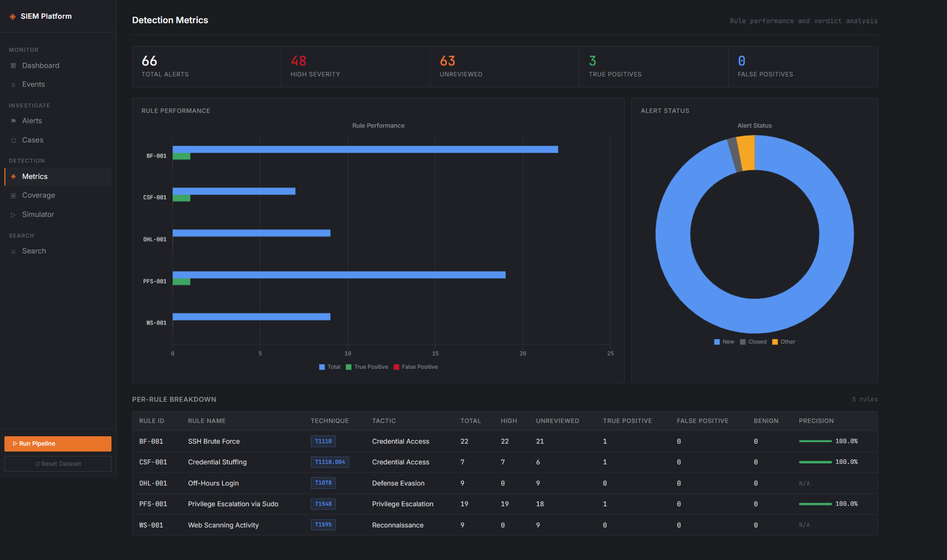
Task: Click the Alerts flag icon
Action: 13,121
